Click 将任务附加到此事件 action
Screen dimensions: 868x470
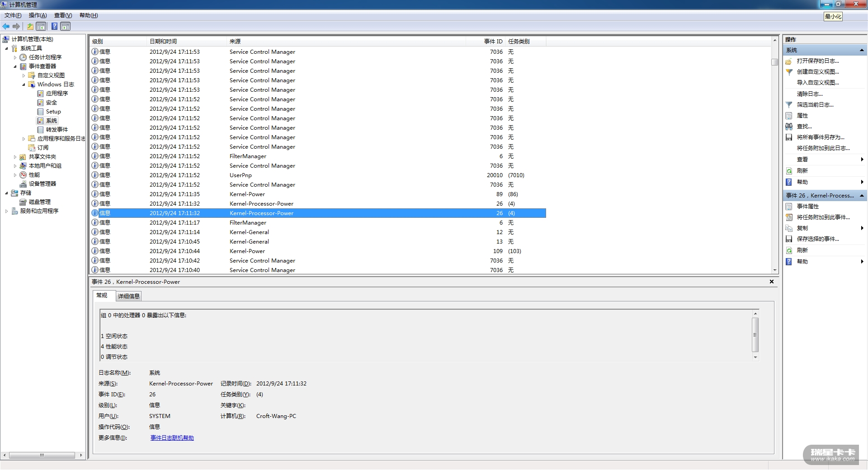point(823,217)
